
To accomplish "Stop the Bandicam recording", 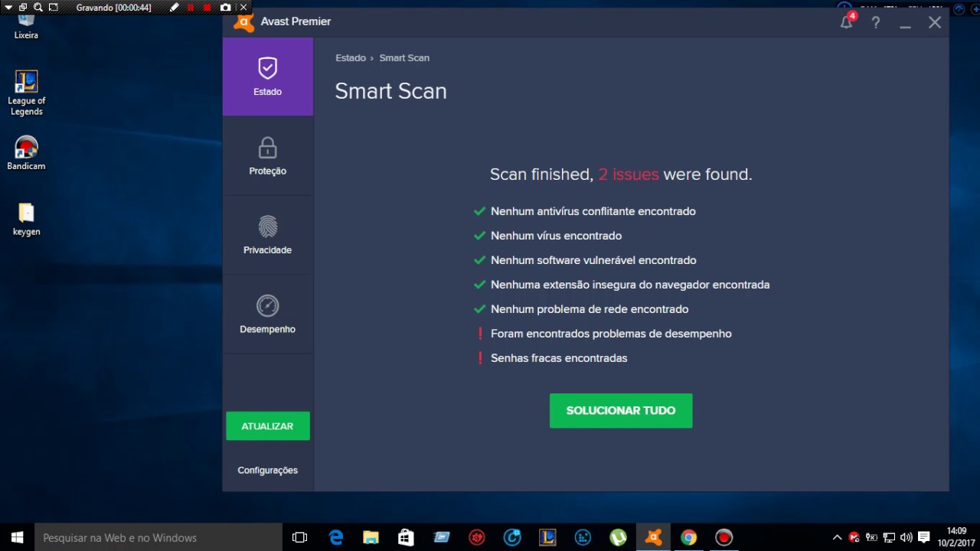I will pyautogui.click(x=207, y=7).
